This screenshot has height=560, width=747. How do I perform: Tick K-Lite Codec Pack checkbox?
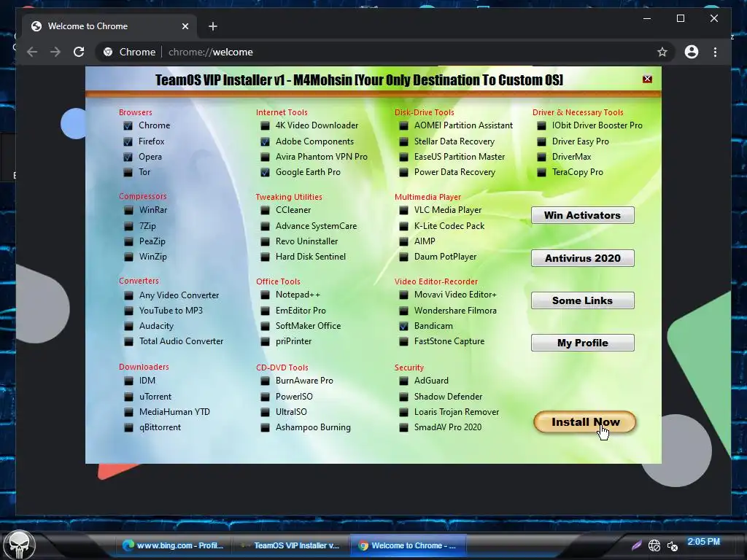point(403,226)
